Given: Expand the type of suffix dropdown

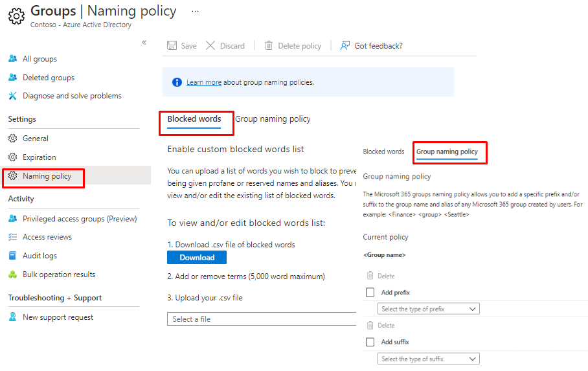Looking at the screenshot, I should [x=428, y=359].
